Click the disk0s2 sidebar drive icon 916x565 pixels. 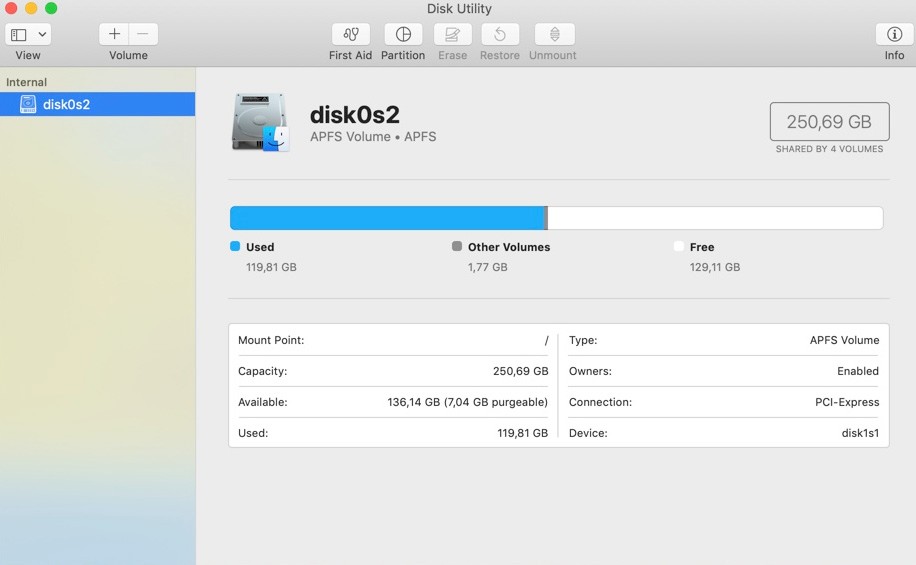pyautogui.click(x=27, y=104)
